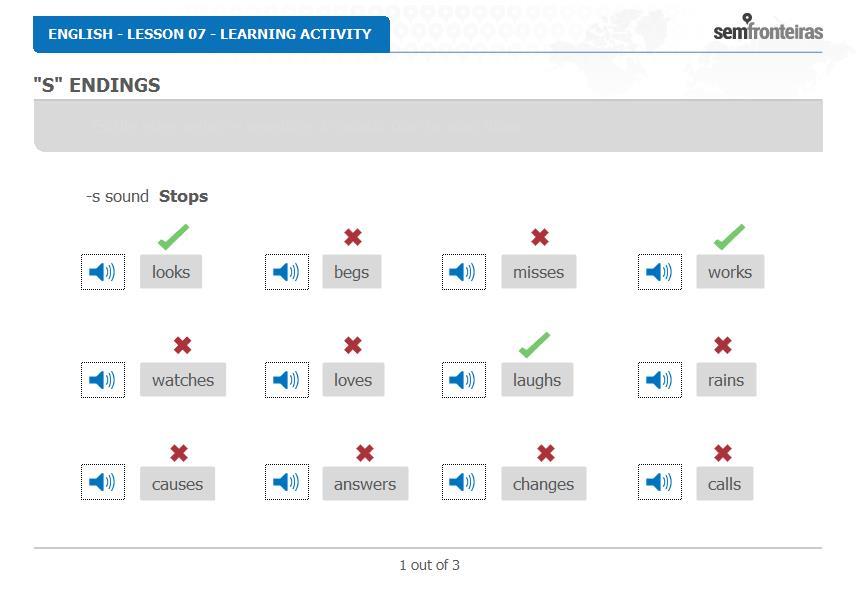Play audio for causes
Viewport: 860px width, 600px height.
(x=103, y=482)
